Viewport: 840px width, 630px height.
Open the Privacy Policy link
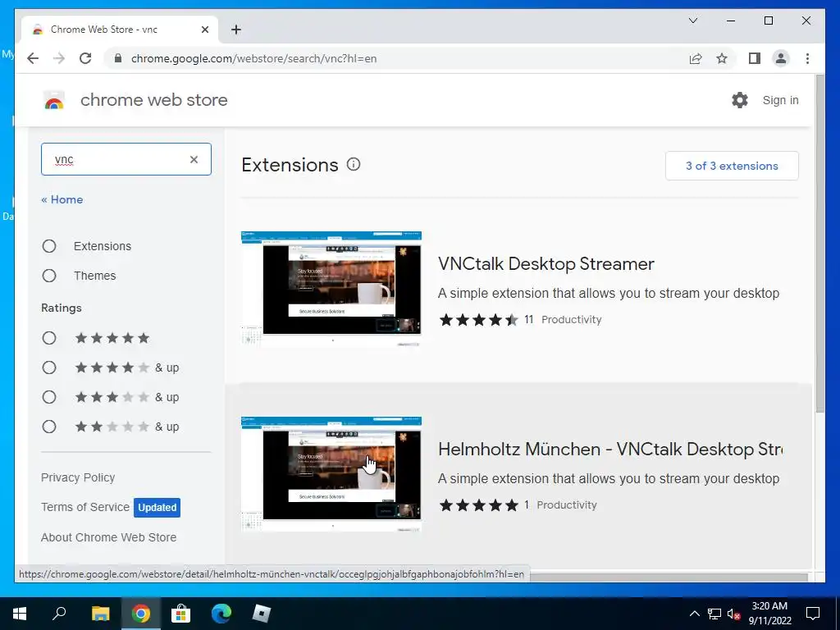click(x=78, y=477)
